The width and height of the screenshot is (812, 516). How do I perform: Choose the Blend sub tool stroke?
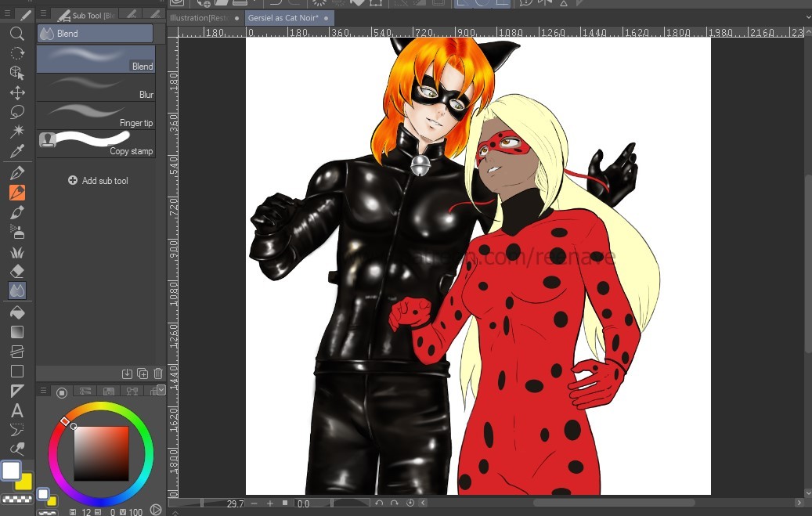96,59
